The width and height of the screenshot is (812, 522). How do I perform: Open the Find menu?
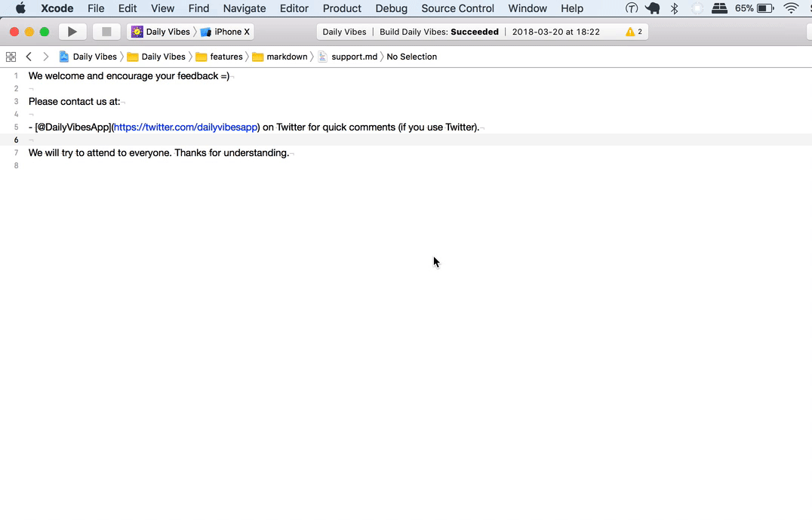click(x=199, y=8)
